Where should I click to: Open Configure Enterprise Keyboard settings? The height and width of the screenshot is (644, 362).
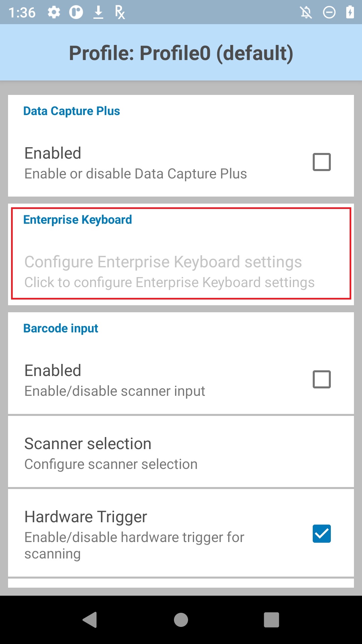[181, 271]
